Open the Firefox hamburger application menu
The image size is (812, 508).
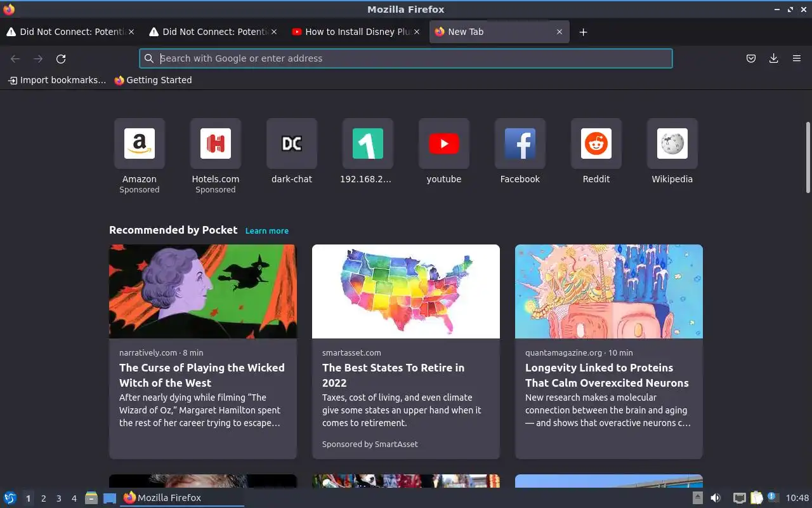[797, 58]
